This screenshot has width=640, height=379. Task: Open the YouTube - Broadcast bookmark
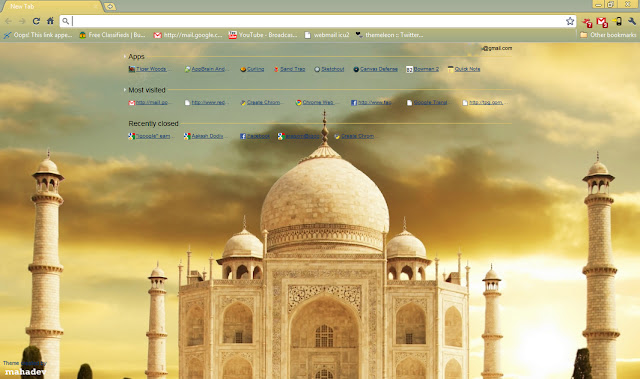tap(263, 35)
